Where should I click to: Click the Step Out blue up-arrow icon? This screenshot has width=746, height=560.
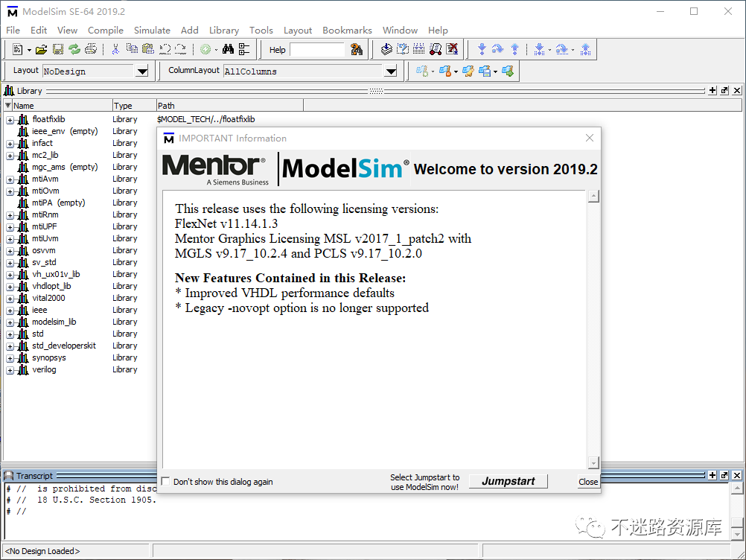point(514,49)
